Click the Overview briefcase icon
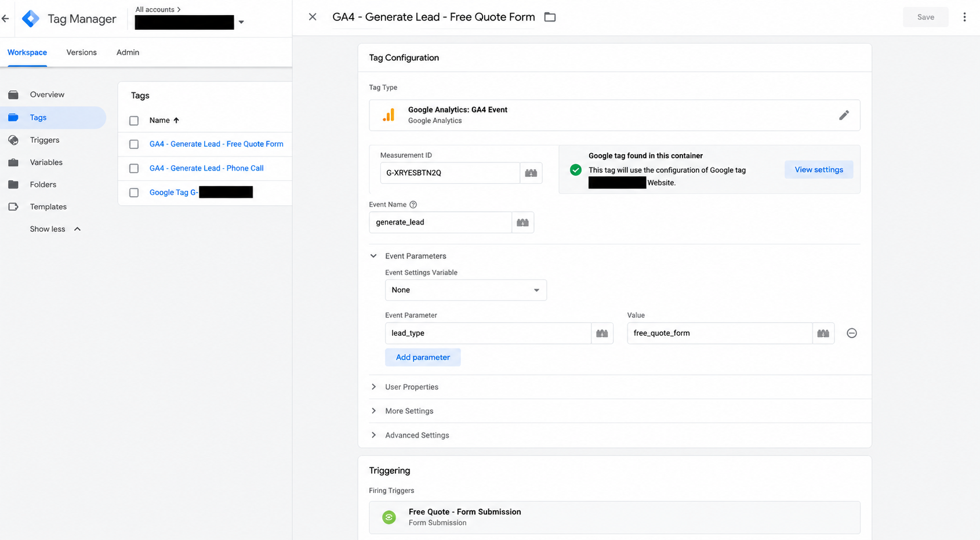Image resolution: width=980 pixels, height=540 pixels. pyautogui.click(x=13, y=95)
